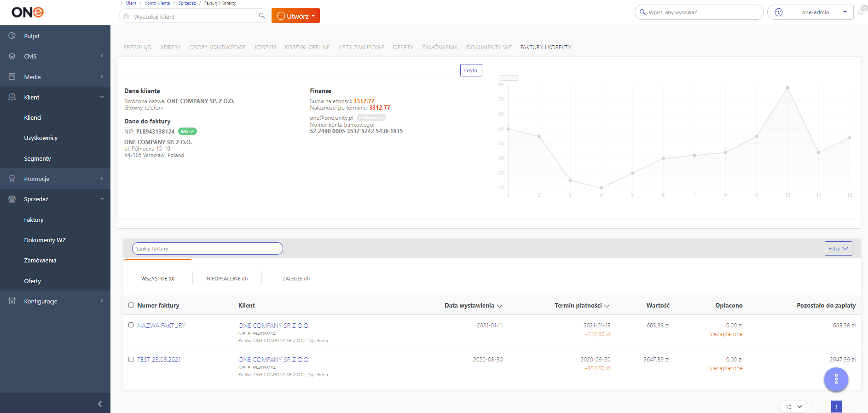Open the KOSZYKI OFFLINE tab
The width and height of the screenshot is (868, 413).
[x=307, y=47]
